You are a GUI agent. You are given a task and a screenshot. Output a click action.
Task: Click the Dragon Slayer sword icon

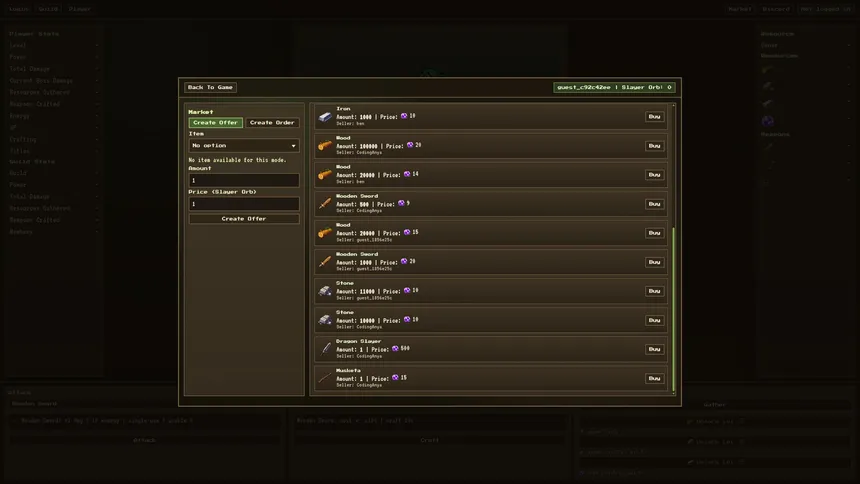(x=325, y=349)
